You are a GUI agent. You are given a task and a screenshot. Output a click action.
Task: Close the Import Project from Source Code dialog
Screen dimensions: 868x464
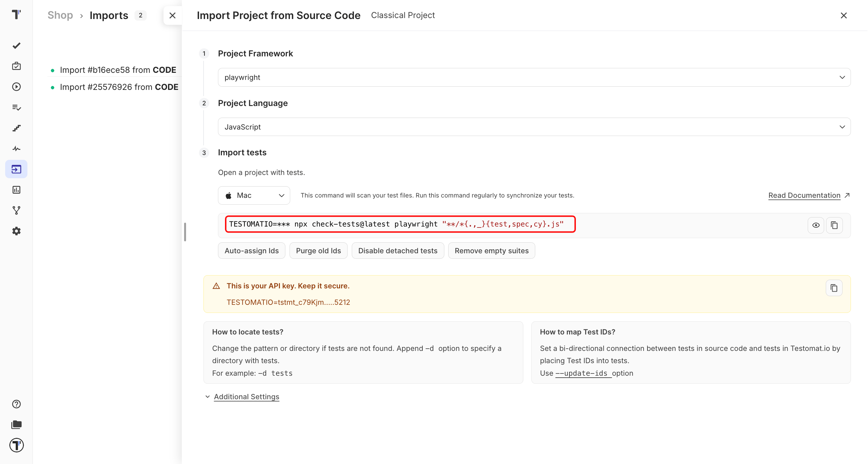844,15
